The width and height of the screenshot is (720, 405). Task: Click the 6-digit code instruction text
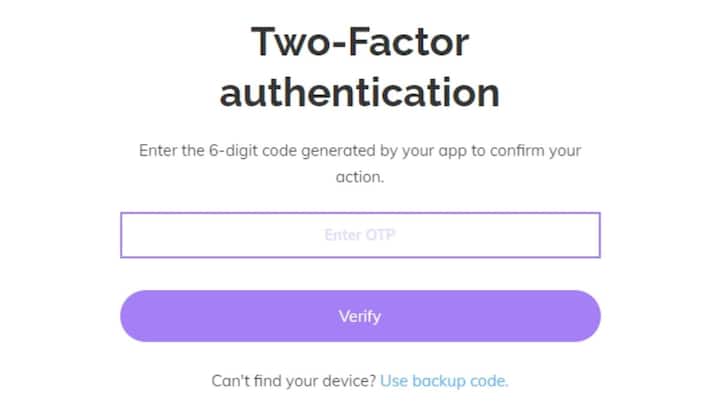pyautogui.click(x=360, y=152)
